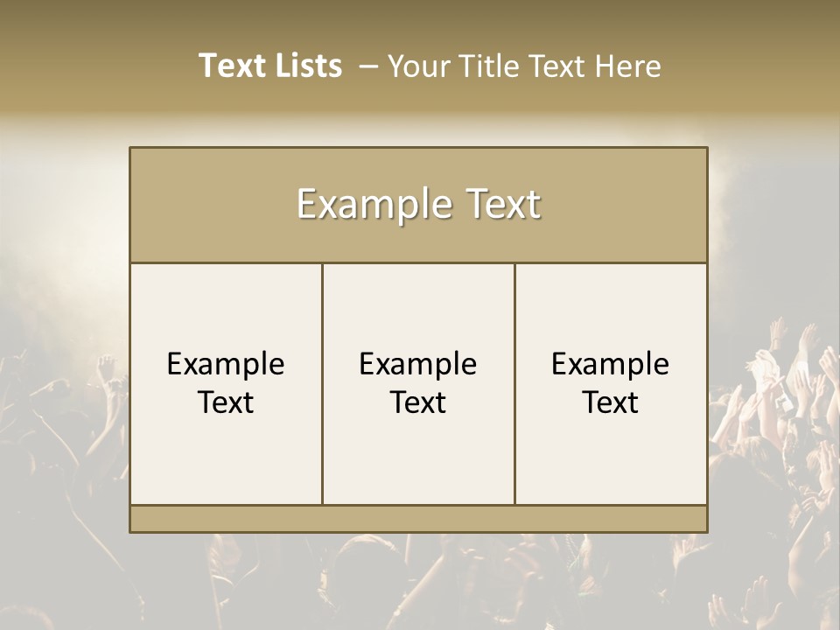The width and height of the screenshot is (840, 630).
Task: Click the empty space below the right cell's text
Action: coord(610,464)
